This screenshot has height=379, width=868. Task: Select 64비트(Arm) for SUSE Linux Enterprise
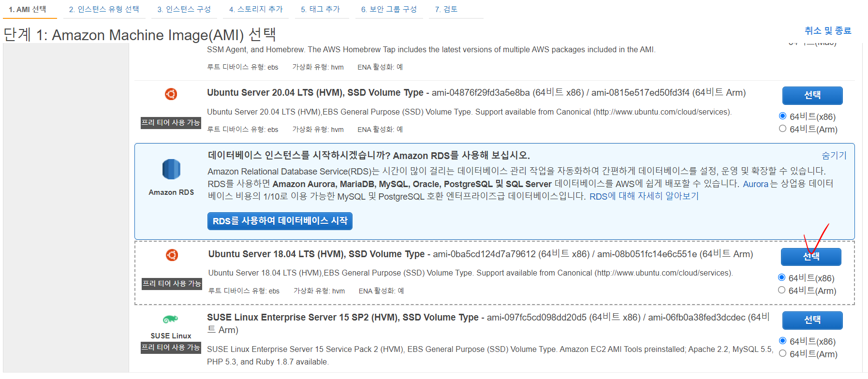[782, 353]
